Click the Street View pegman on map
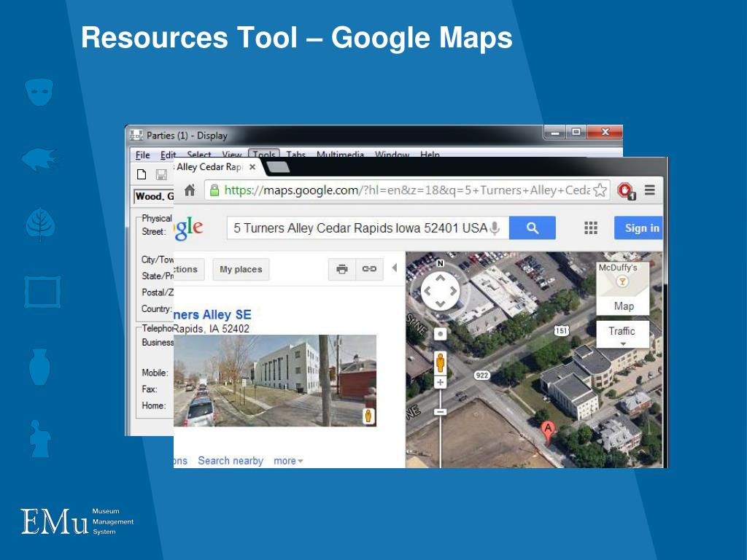 pyautogui.click(x=440, y=362)
